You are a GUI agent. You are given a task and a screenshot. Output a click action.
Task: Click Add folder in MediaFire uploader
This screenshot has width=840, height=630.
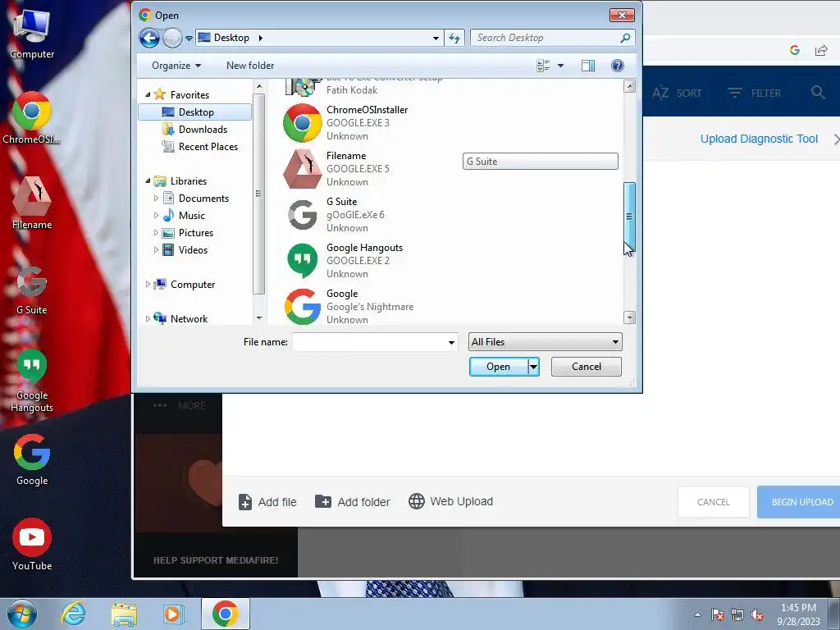tap(353, 502)
